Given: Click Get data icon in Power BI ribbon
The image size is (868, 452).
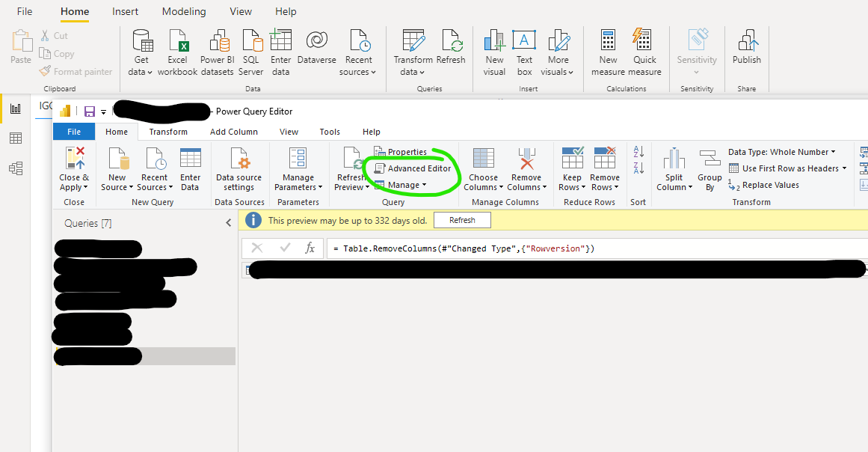Looking at the screenshot, I should click(141, 52).
